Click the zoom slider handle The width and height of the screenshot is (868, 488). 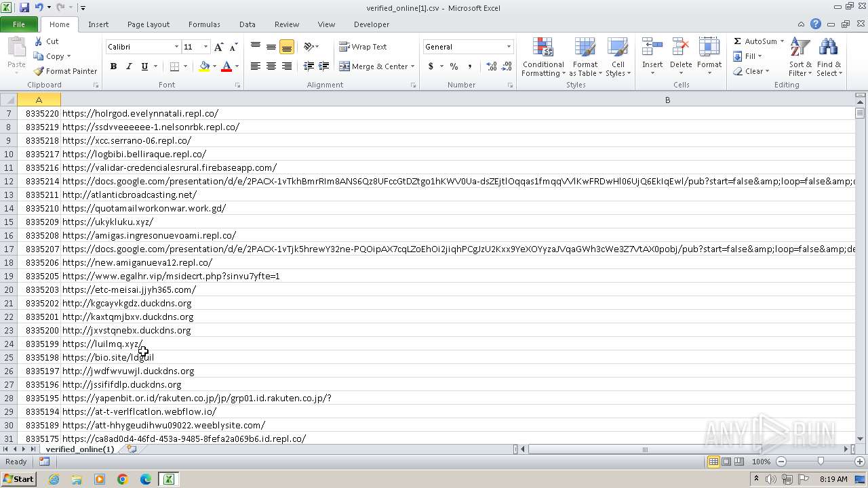point(821,462)
